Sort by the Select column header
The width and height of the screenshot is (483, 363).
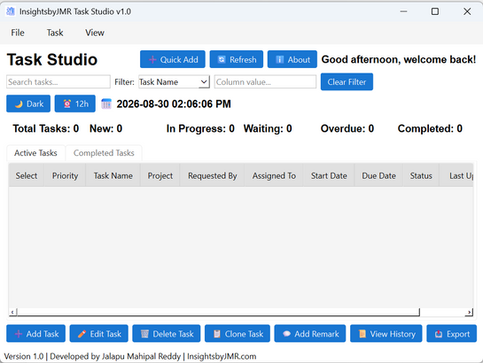click(26, 176)
